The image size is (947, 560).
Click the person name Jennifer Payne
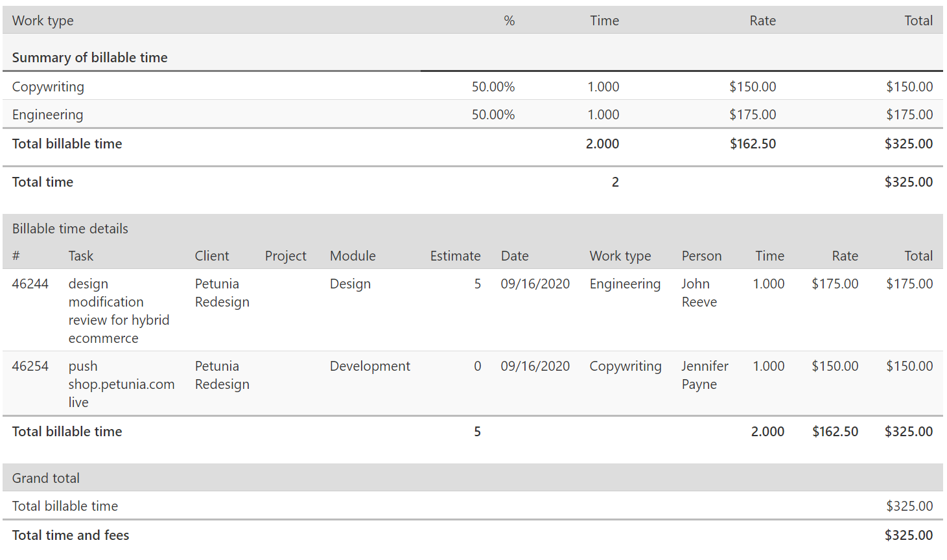[x=705, y=375]
